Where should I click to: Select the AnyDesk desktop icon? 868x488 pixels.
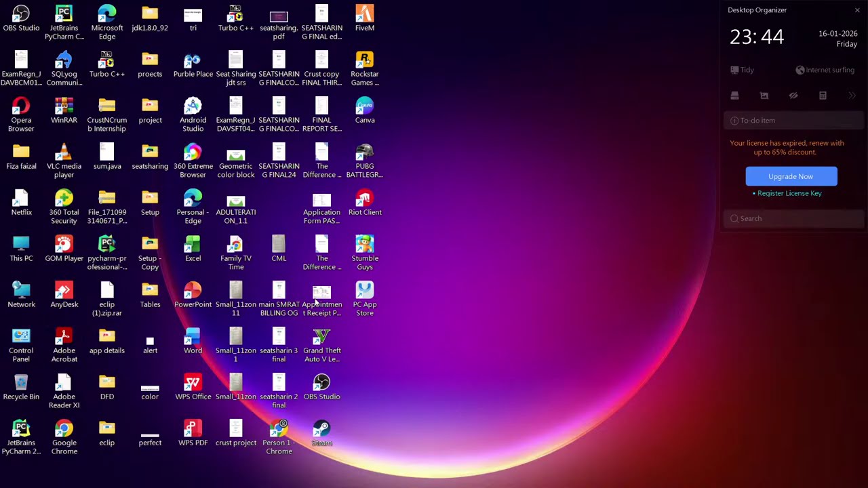64,295
